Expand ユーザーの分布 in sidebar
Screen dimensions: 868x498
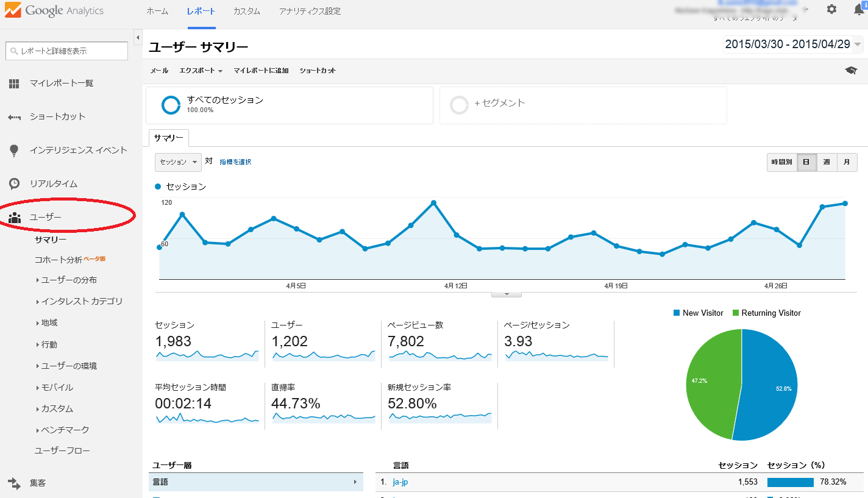68,280
